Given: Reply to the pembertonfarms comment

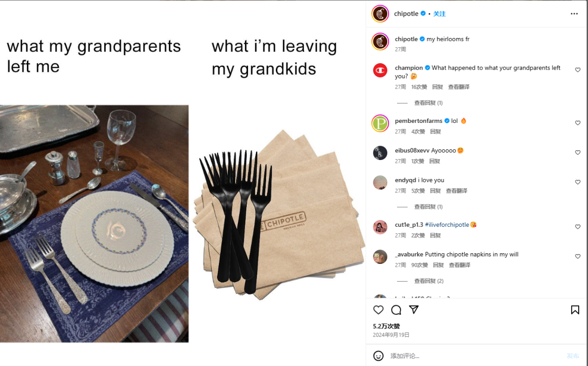Looking at the screenshot, I should (x=435, y=132).
